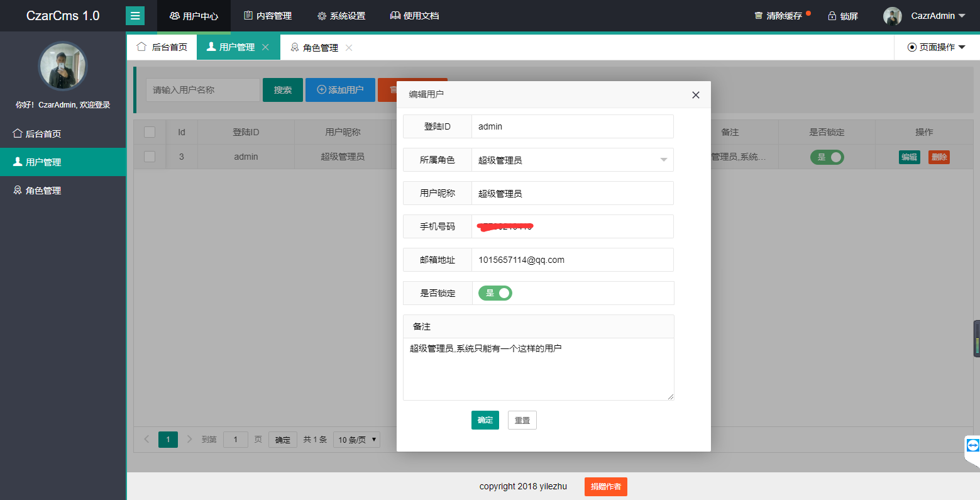Close the 角色管理 tab
980x500 pixels.
[x=349, y=47]
